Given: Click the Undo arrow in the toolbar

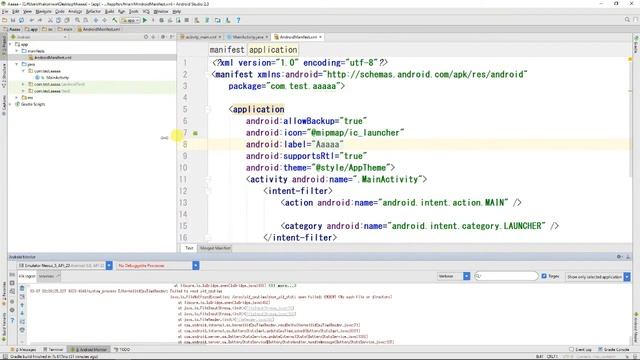Looking at the screenshot, I should coord(31,20).
